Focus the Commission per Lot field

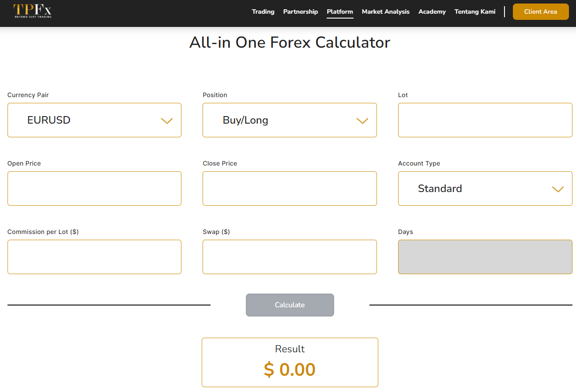(x=94, y=257)
